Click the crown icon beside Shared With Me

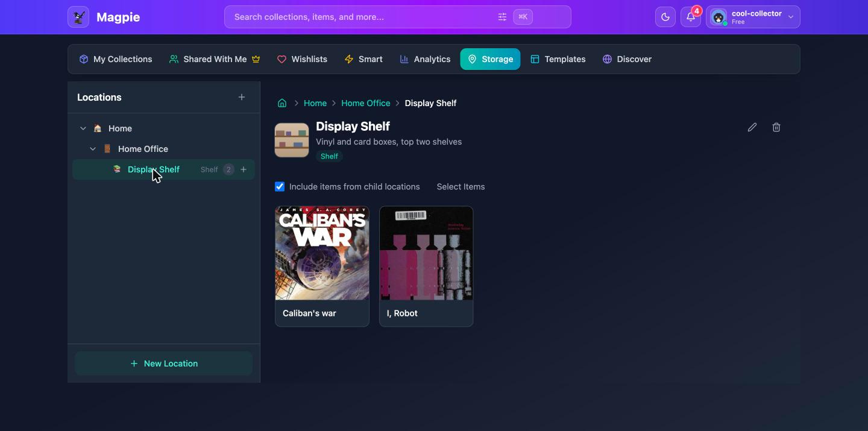[256, 59]
